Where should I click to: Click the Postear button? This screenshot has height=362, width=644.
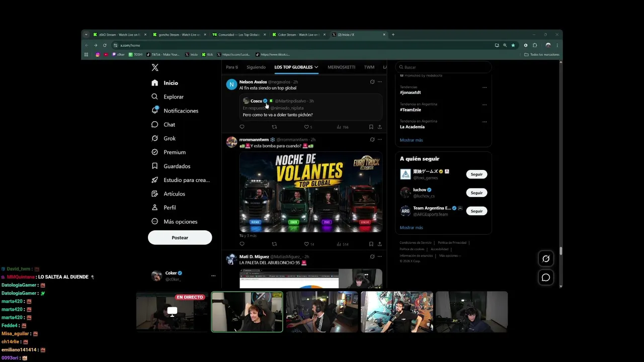[x=180, y=237]
